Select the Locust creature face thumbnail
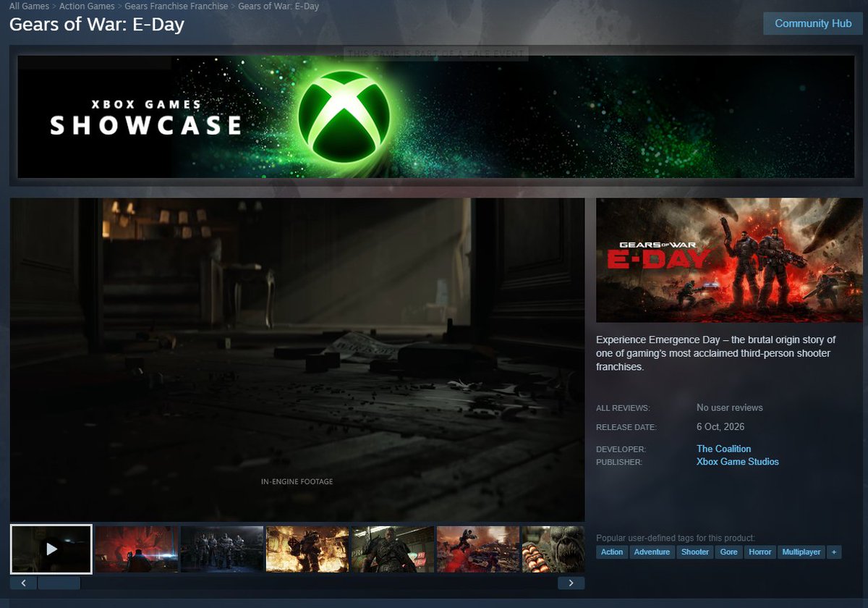 click(x=553, y=549)
